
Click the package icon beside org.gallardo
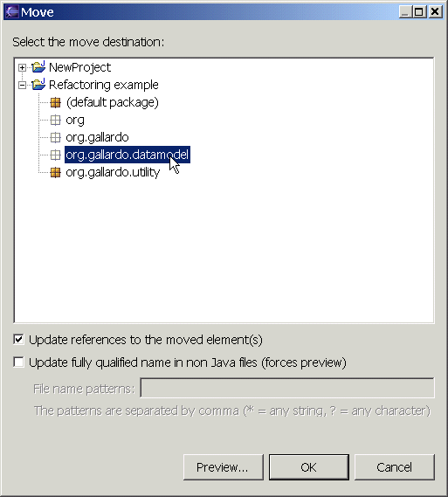55,137
